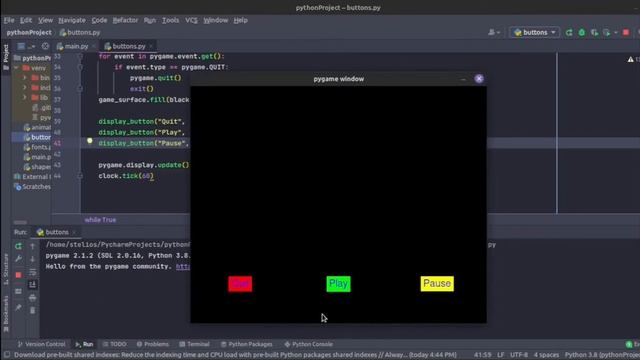This screenshot has width=640, height=360.
Task: Expand the lib folder in project tree
Action: tap(24, 98)
